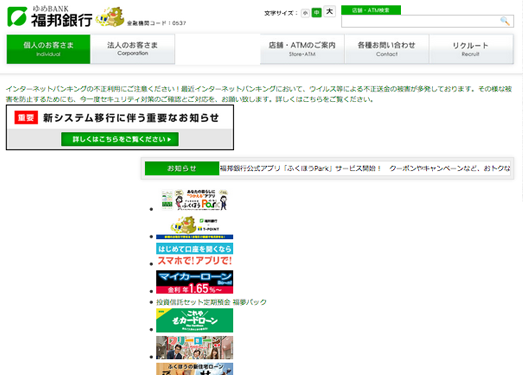Click the 福邦銀行 logo at top left
The height and width of the screenshot is (375, 523).
50,16
